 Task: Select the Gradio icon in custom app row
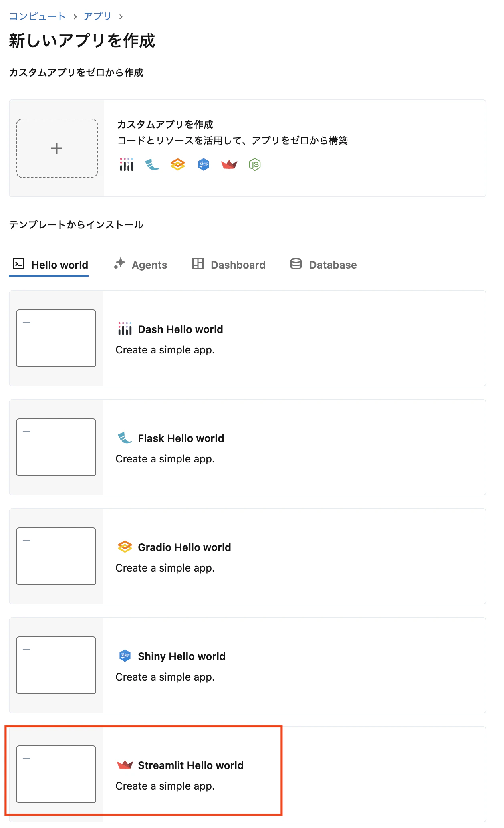tap(177, 164)
